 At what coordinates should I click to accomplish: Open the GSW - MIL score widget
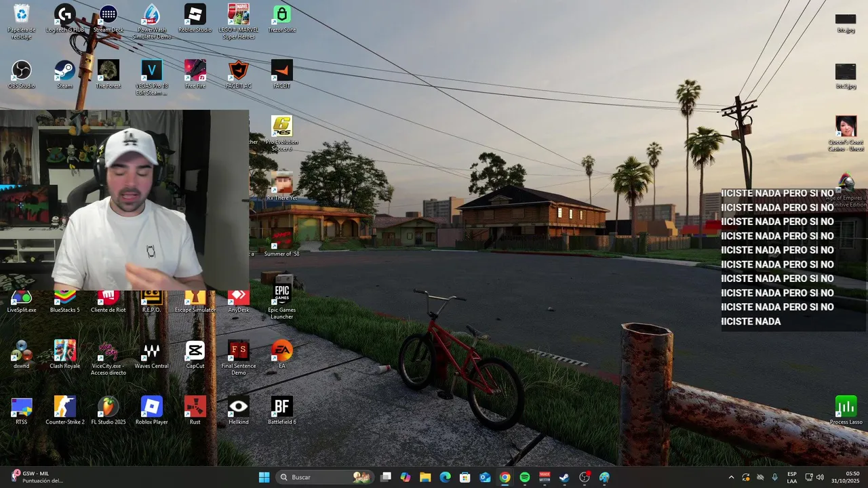38,477
